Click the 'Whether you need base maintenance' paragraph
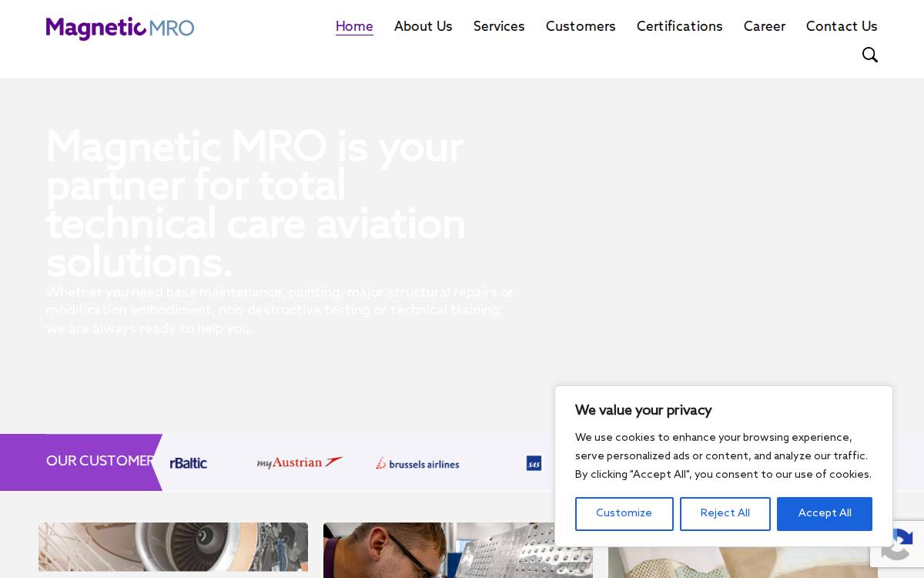The height and width of the screenshot is (578, 924). point(280,311)
